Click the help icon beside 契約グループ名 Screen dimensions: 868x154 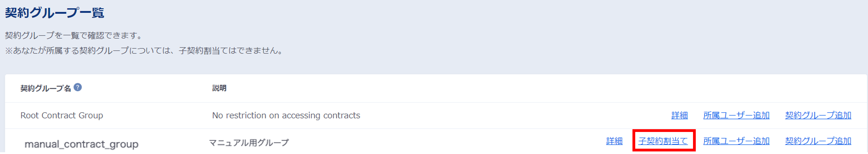tap(78, 87)
